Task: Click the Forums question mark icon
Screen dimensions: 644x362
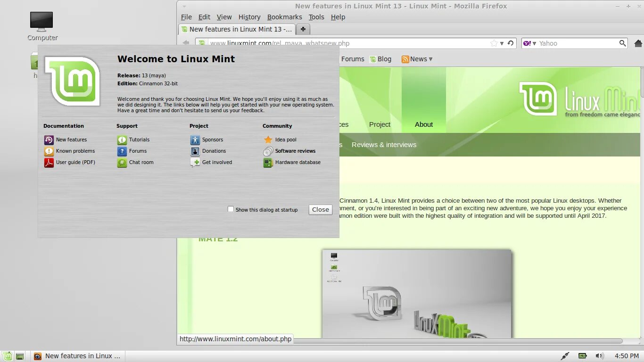Action: (122, 151)
